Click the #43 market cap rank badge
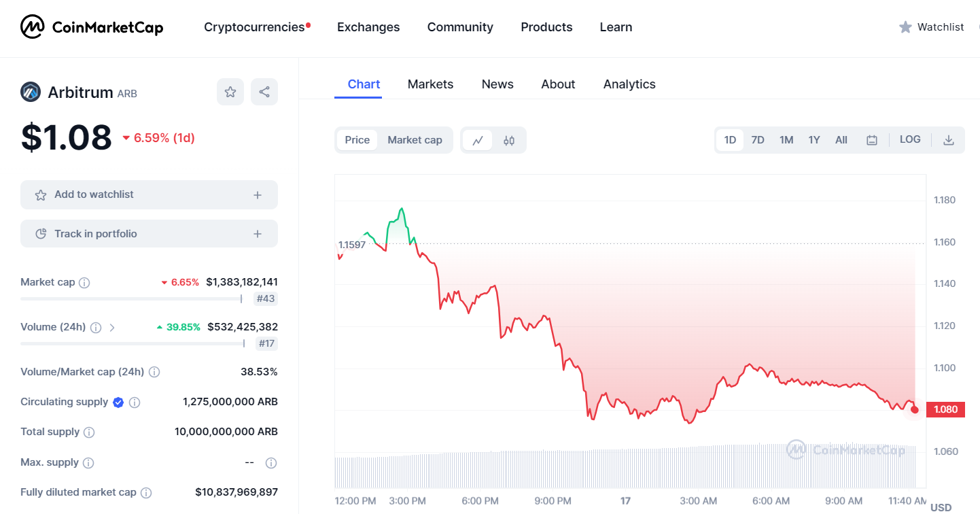Image resolution: width=980 pixels, height=514 pixels. click(266, 298)
